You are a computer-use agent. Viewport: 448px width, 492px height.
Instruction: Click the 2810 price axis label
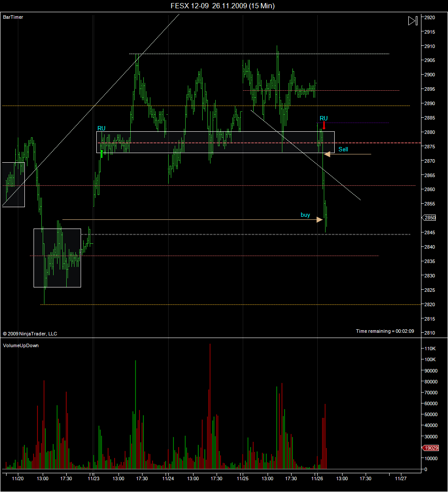tap(430, 333)
